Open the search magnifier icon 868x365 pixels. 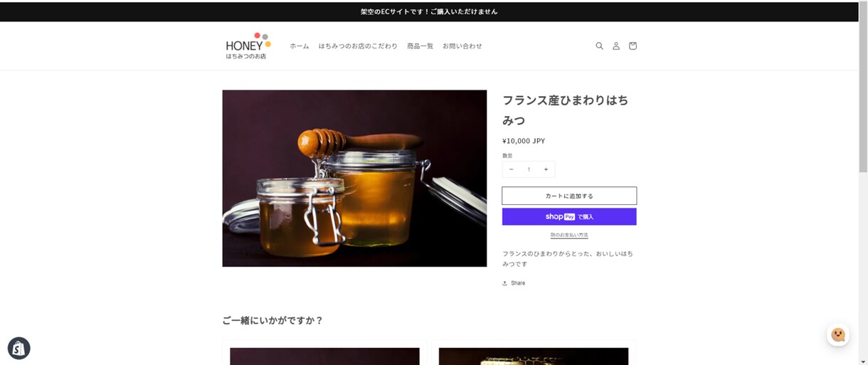pyautogui.click(x=599, y=46)
